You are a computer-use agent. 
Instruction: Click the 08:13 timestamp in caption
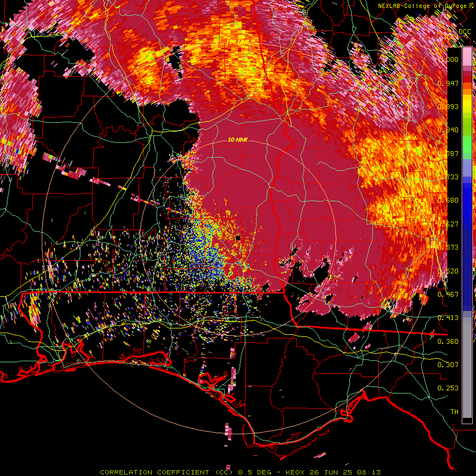368,472
